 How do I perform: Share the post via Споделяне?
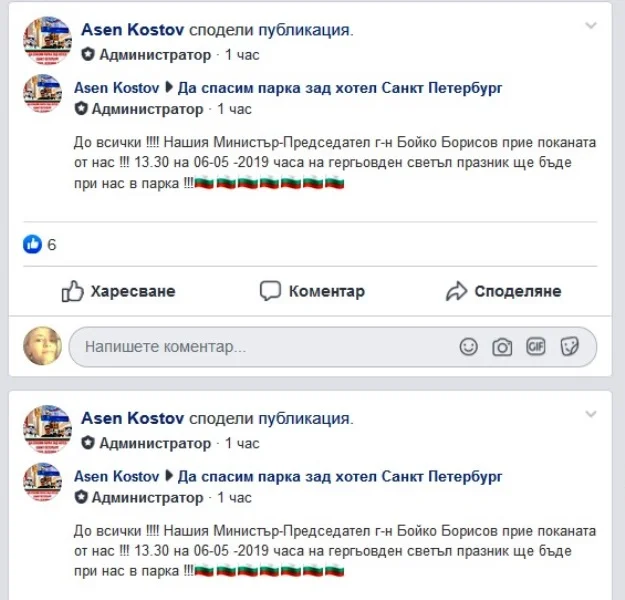coord(503,291)
